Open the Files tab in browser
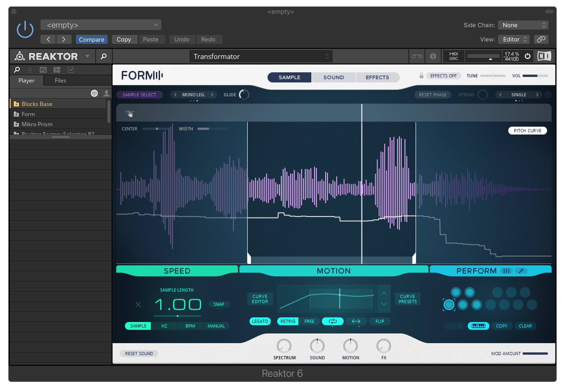This screenshot has width=565, height=392. click(60, 81)
